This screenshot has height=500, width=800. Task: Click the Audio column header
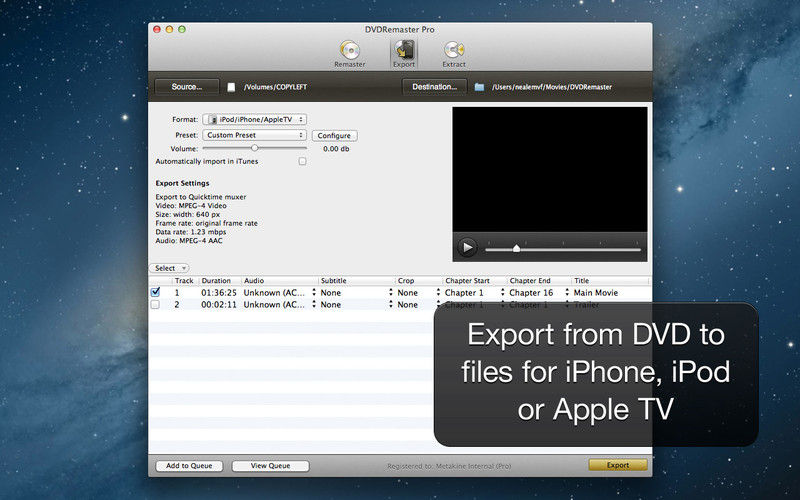(279, 281)
